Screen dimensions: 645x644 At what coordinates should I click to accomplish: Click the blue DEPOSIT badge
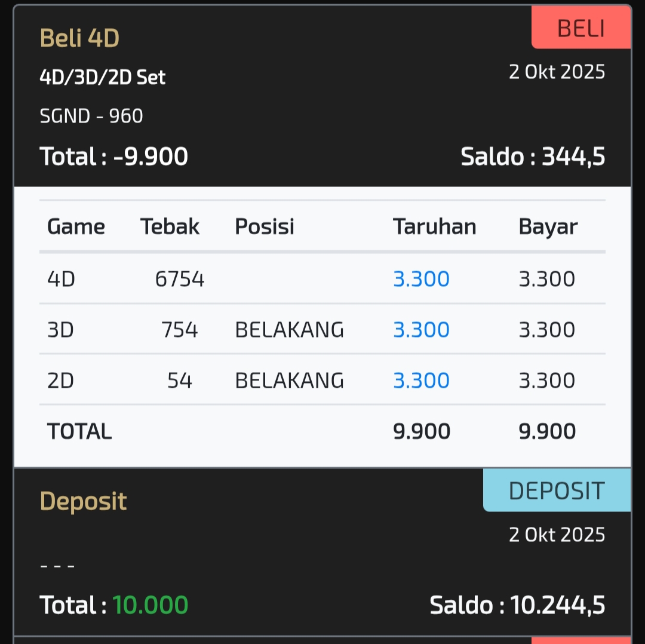pos(557,490)
